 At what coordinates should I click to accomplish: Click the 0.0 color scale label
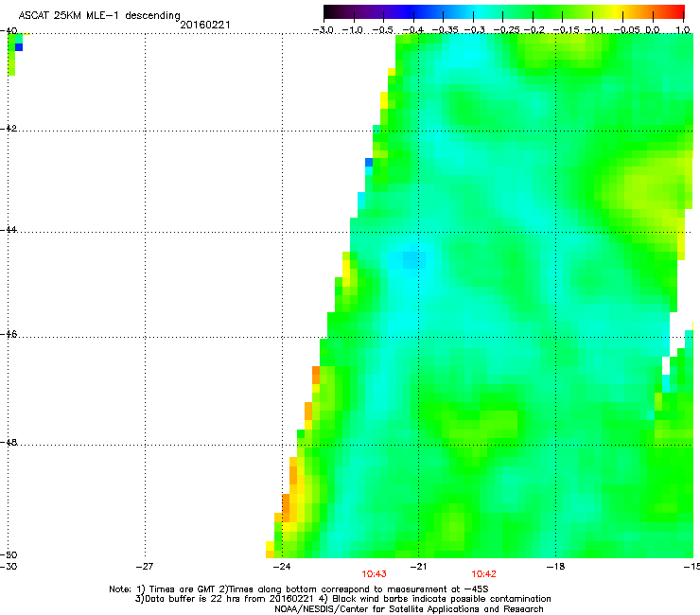pyautogui.click(x=653, y=30)
